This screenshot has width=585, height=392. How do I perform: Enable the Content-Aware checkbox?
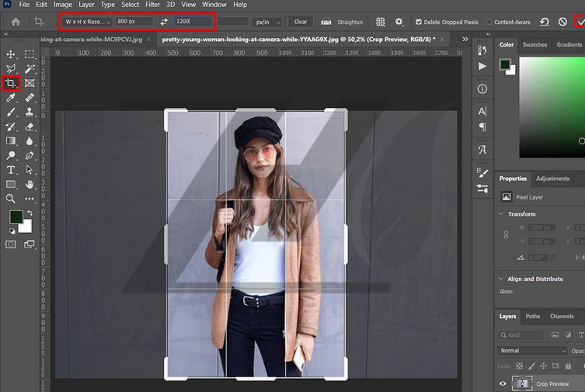tap(489, 22)
